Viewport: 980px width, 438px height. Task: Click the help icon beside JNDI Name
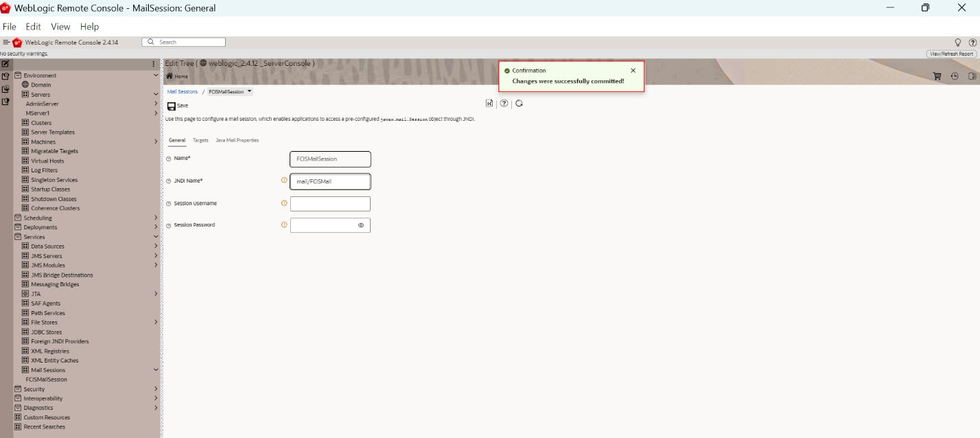tap(169, 181)
